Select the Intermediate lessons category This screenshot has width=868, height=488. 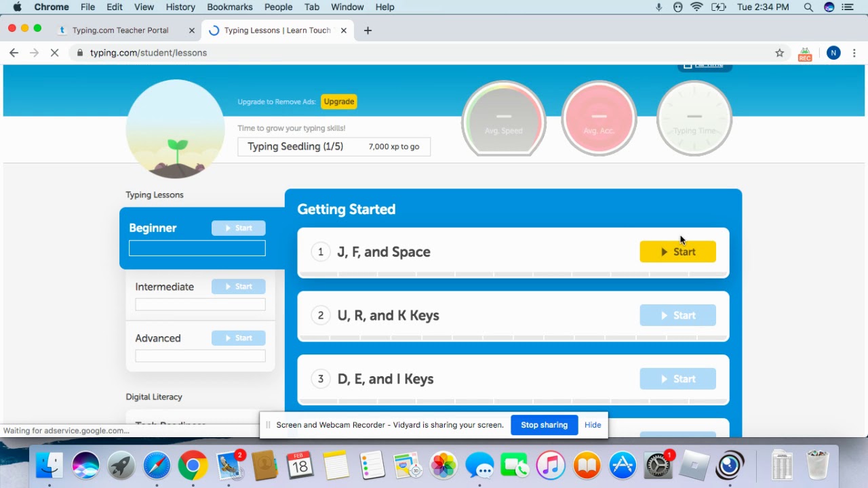tap(164, 287)
